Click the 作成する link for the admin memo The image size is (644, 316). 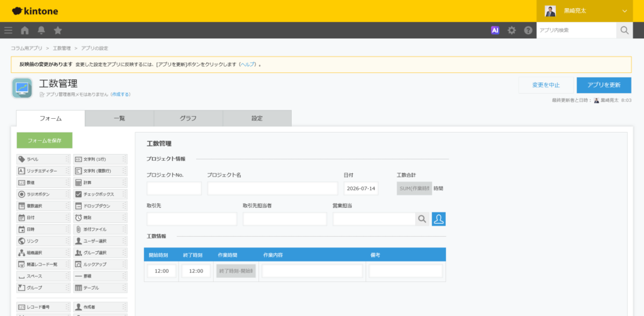tap(121, 94)
